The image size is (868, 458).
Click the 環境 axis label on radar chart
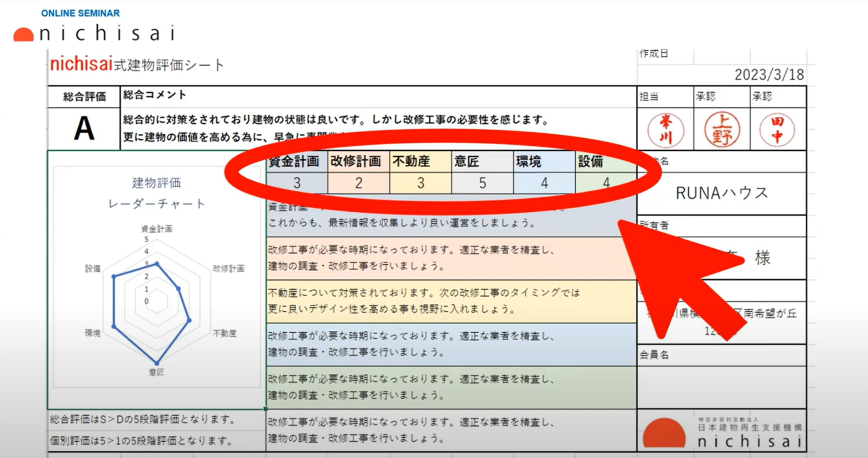tap(93, 333)
